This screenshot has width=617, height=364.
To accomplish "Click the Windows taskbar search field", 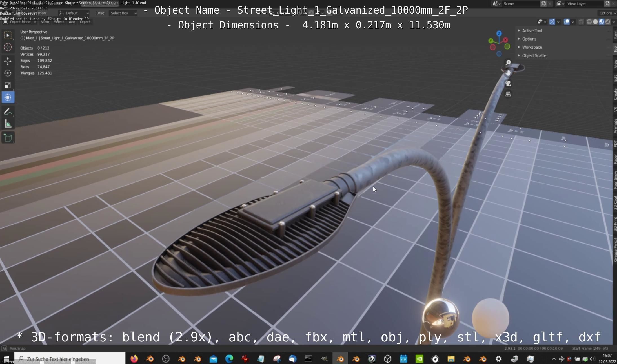I will [70, 359].
